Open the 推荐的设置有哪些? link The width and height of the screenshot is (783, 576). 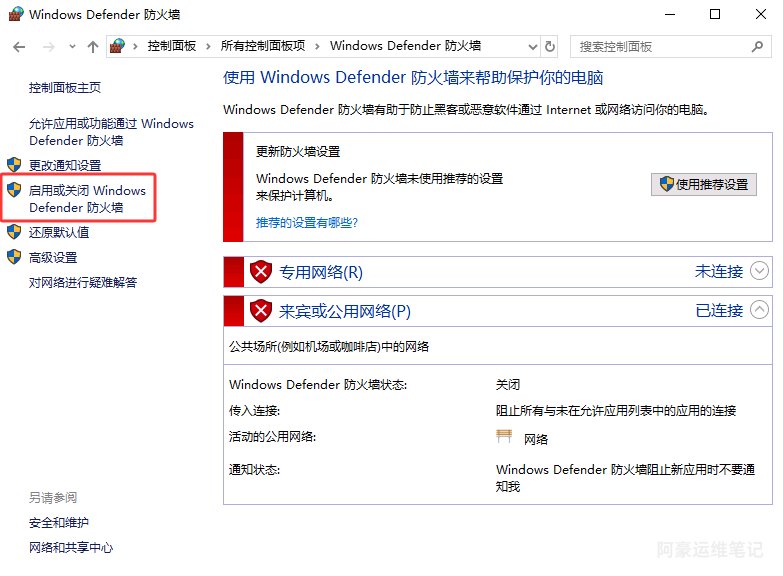coord(306,223)
